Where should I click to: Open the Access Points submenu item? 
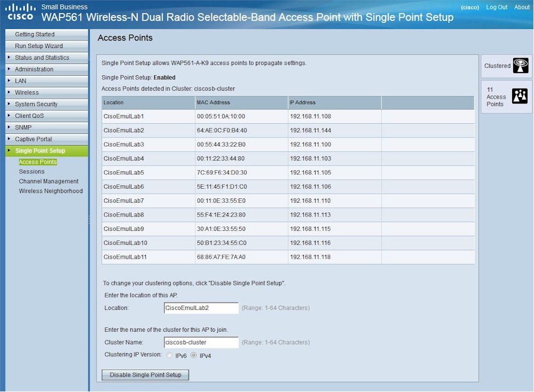(x=38, y=162)
